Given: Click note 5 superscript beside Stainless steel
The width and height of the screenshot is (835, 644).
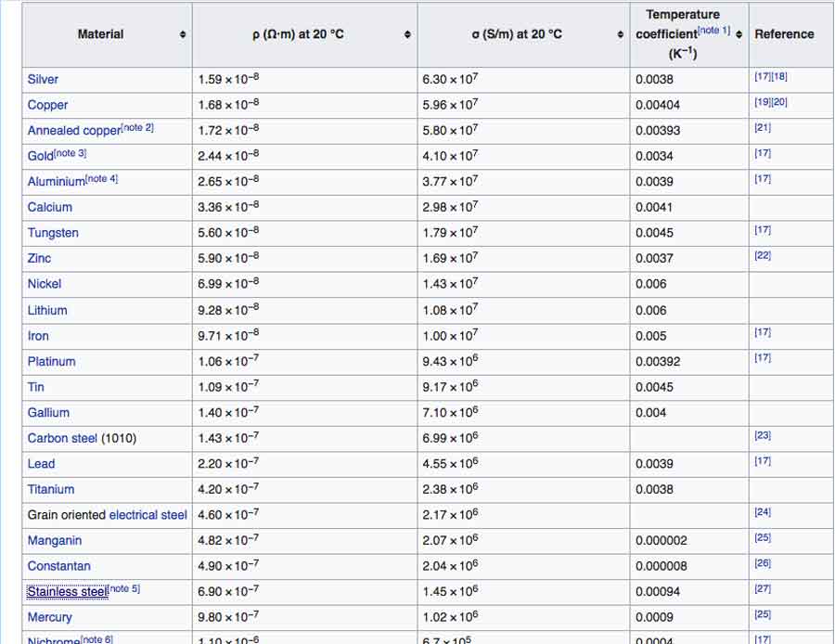Looking at the screenshot, I should [x=124, y=589].
